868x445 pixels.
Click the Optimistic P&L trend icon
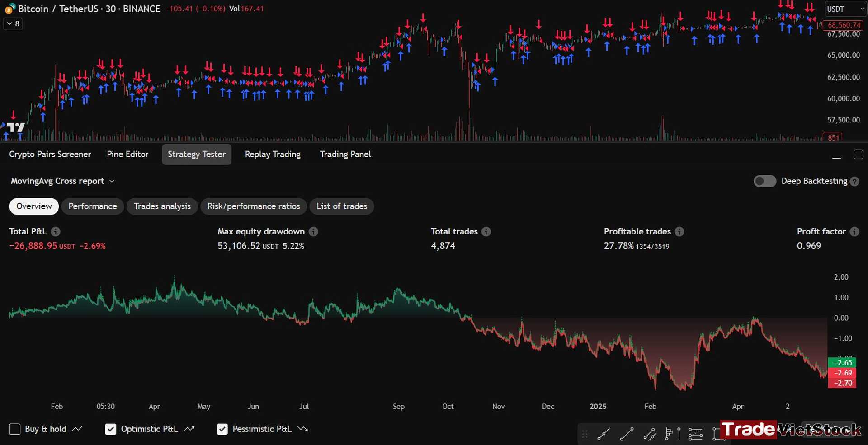pos(189,429)
